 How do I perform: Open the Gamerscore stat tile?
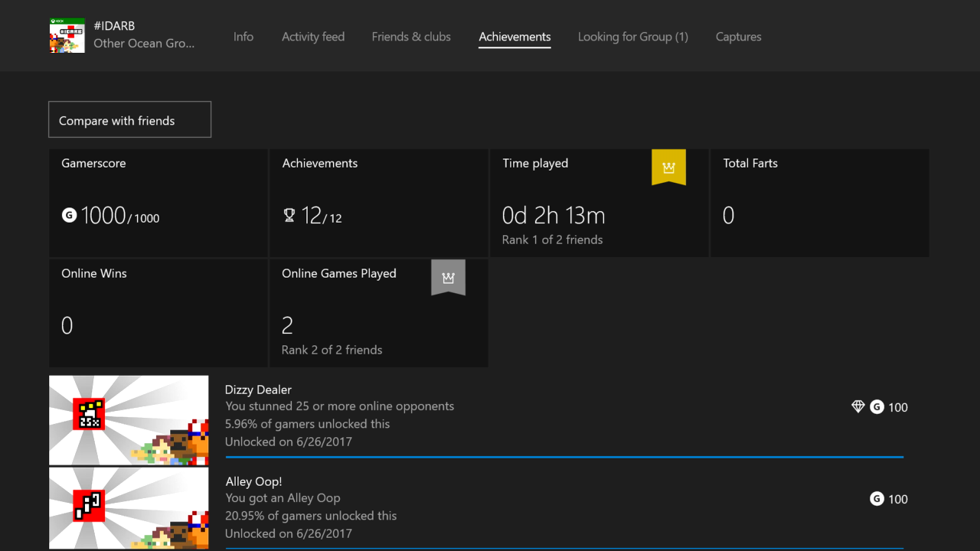click(158, 203)
